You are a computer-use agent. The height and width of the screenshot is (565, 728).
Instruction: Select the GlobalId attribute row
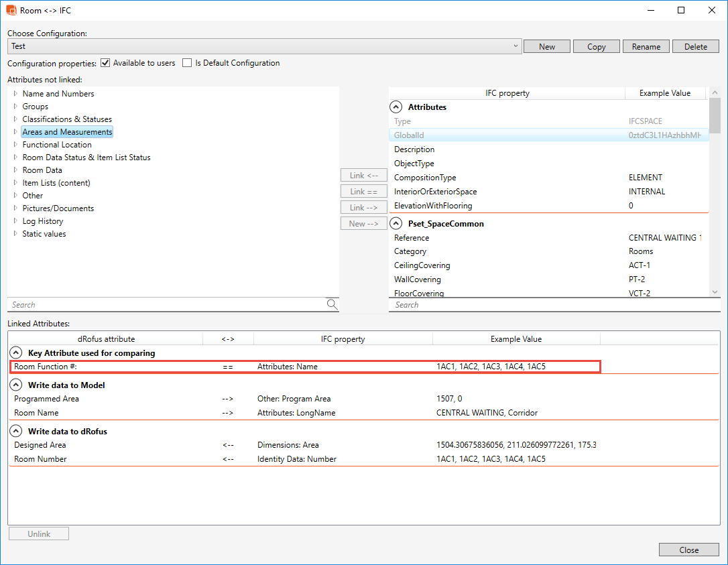[469, 135]
